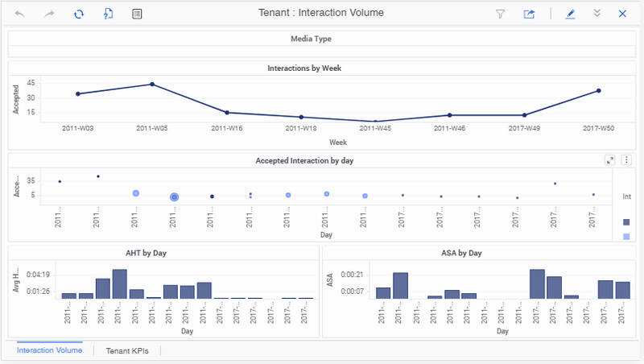This screenshot has width=644, height=364.
Task: Click the redo arrow icon
Action: [48, 14]
